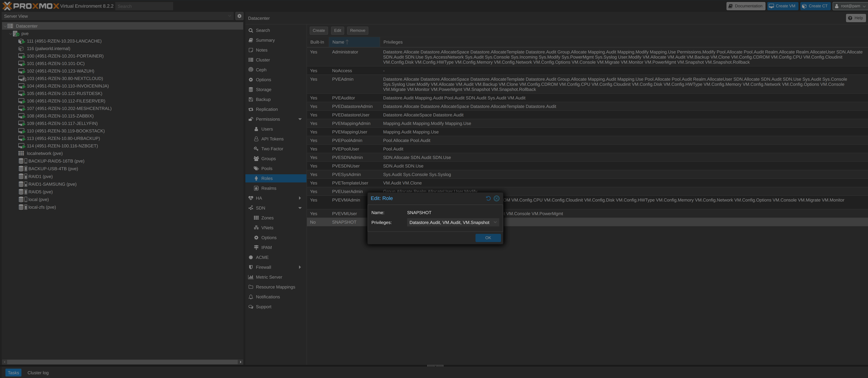
Task: Open the Notifications section
Action: [268, 297]
